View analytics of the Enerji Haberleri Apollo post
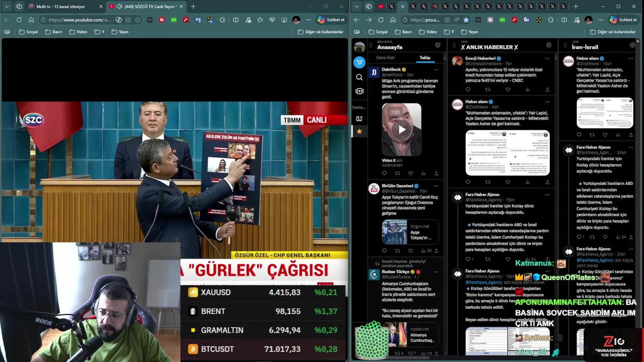Screen dimensions: 644x362 527,89
